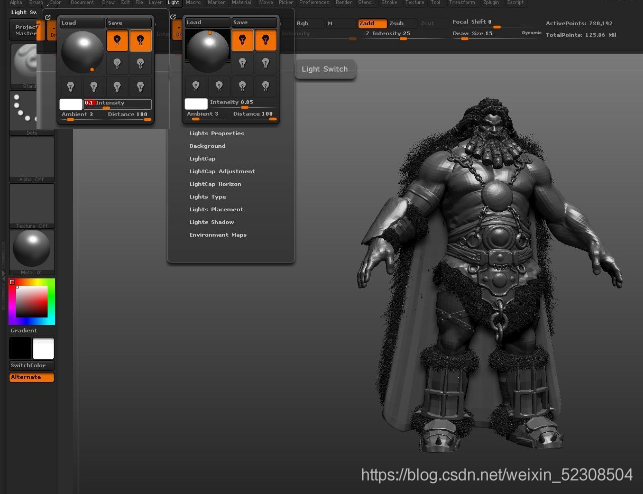Click the fourth bulb icon in the faded light panel
643x494 pixels.
click(141, 63)
